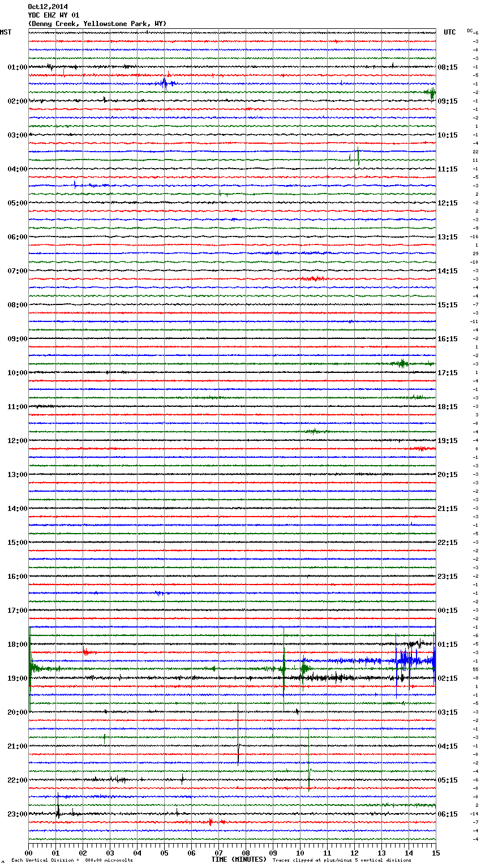Select the 20:00 MST time label
Viewport: 481px width, 868px height.
pyautogui.click(x=18, y=712)
